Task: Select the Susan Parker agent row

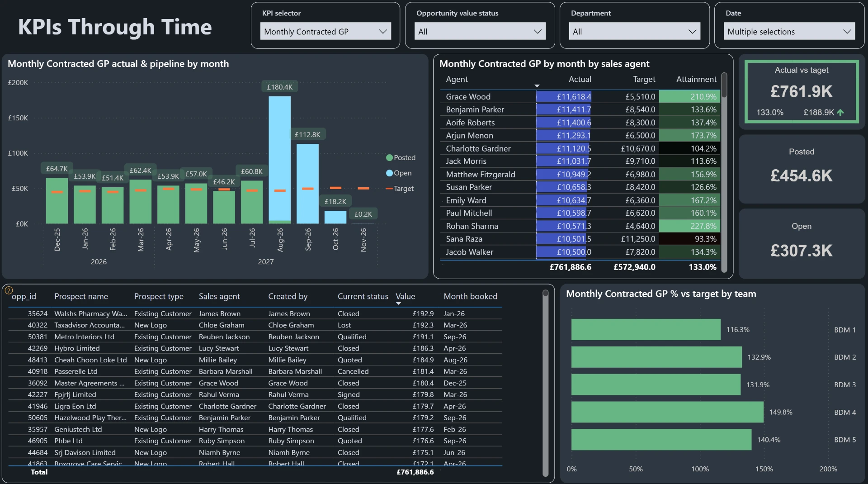Action: (x=580, y=187)
